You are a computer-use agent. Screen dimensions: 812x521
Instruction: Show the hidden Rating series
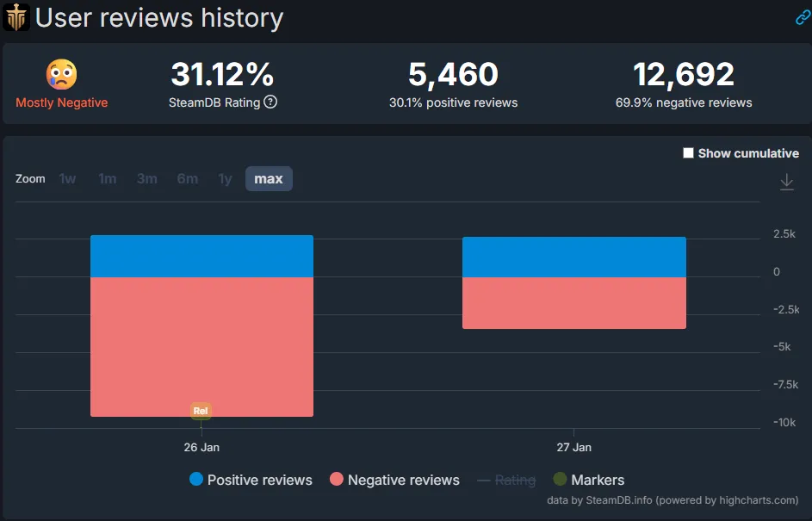point(506,480)
